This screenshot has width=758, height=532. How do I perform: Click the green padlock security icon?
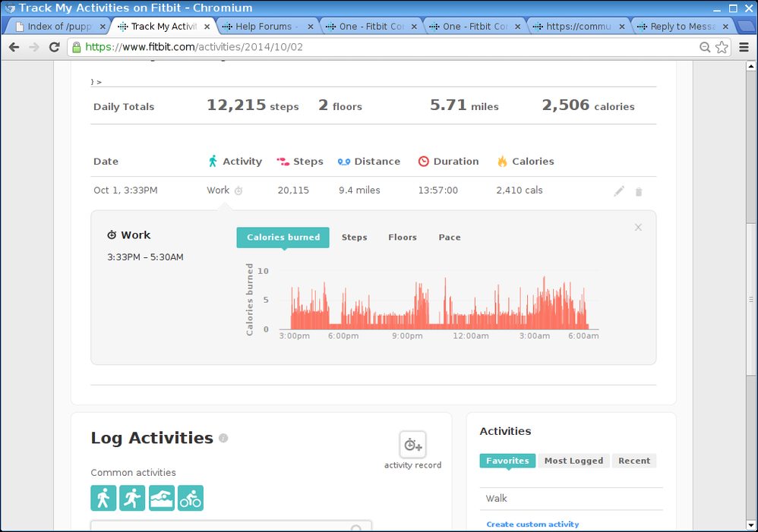pyautogui.click(x=76, y=47)
